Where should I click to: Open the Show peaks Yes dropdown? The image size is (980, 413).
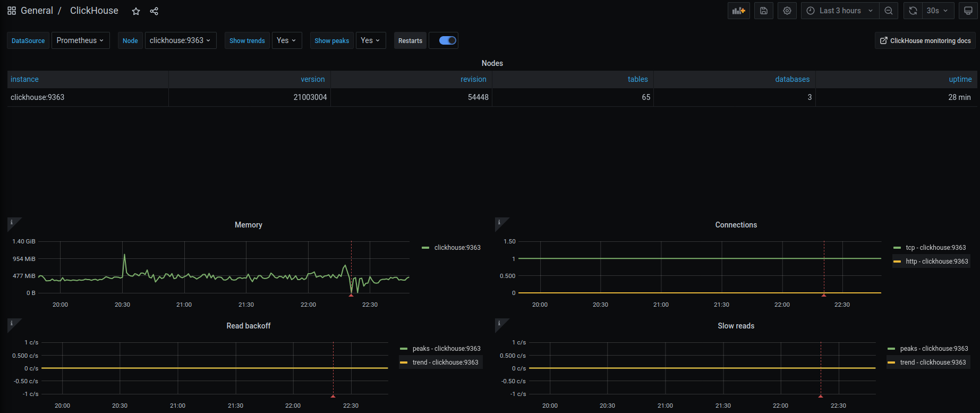pyautogui.click(x=371, y=40)
